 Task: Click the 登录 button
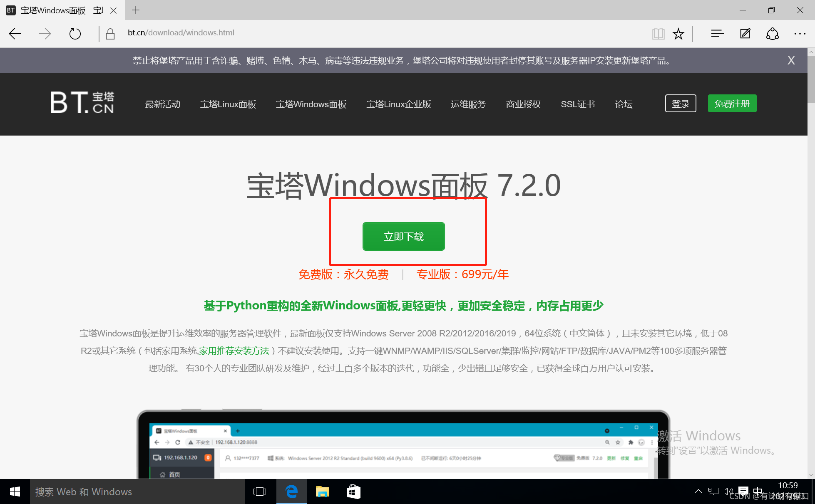pos(681,104)
